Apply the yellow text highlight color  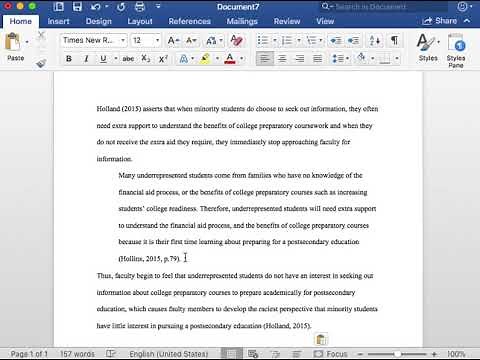[205, 59]
